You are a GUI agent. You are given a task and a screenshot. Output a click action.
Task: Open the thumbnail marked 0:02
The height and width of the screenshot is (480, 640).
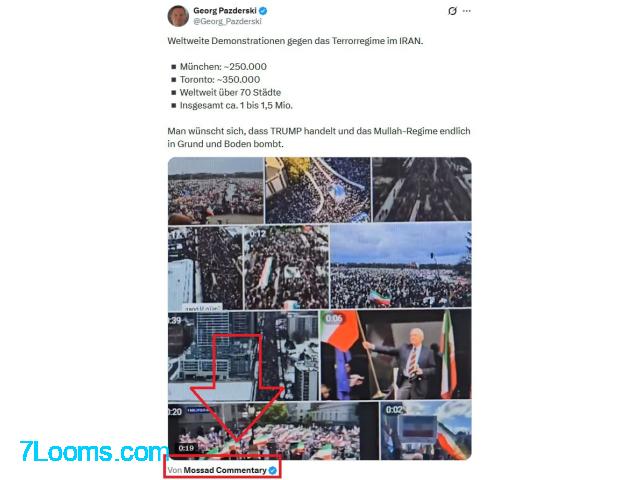426,431
